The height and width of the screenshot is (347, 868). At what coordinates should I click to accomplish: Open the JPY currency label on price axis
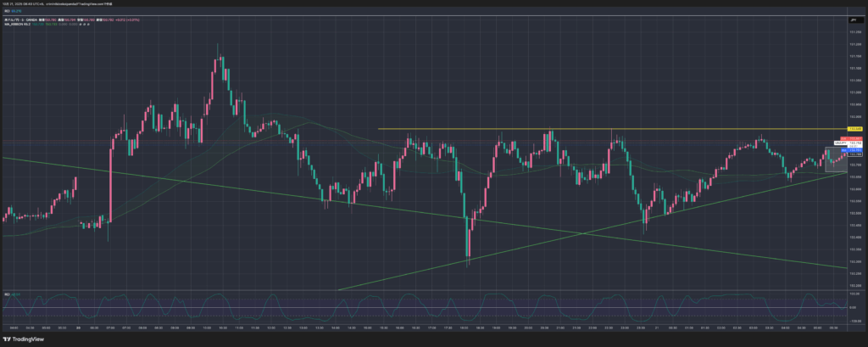pyautogui.click(x=852, y=20)
